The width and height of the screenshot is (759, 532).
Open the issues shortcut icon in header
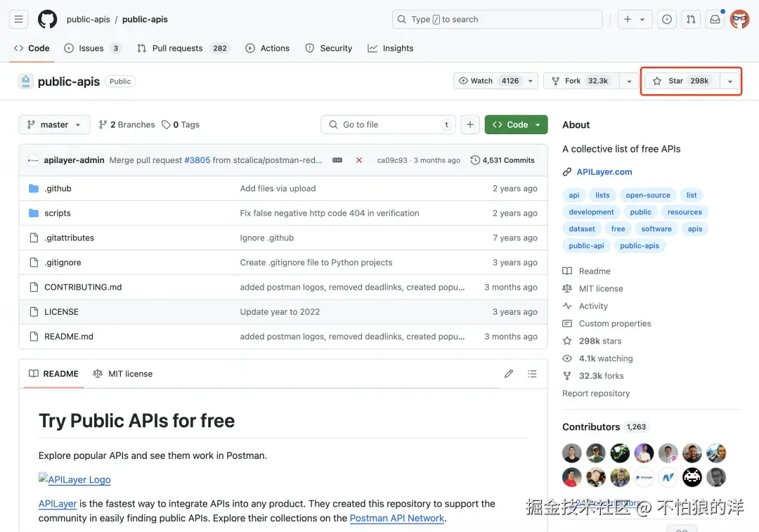tap(666, 20)
